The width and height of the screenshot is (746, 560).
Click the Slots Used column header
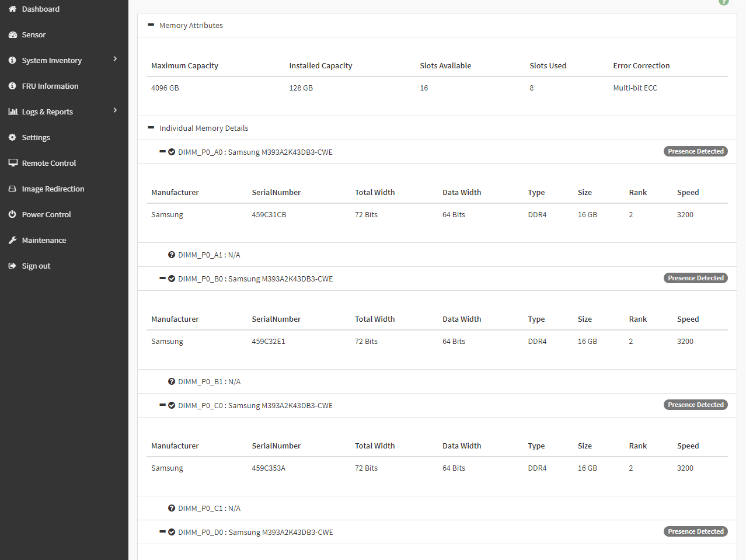pos(548,66)
